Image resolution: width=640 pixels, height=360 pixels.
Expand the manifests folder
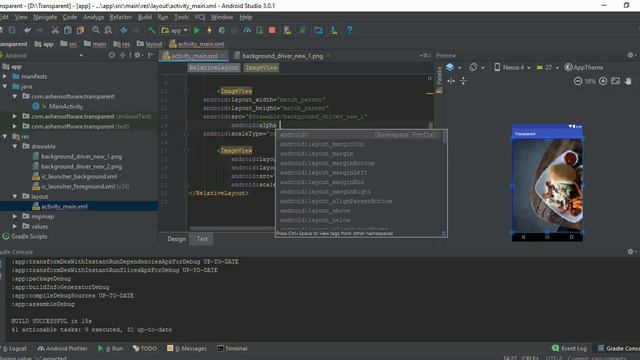(x=5, y=76)
